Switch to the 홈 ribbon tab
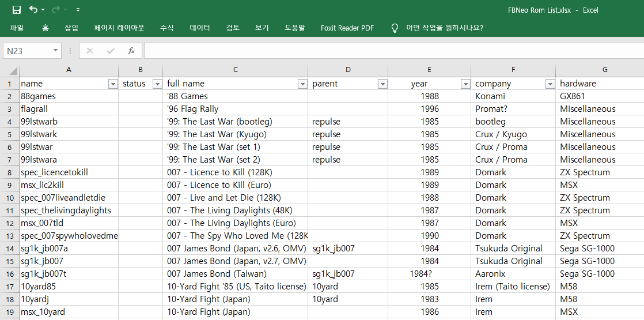This screenshot has width=644, height=320. [45, 28]
